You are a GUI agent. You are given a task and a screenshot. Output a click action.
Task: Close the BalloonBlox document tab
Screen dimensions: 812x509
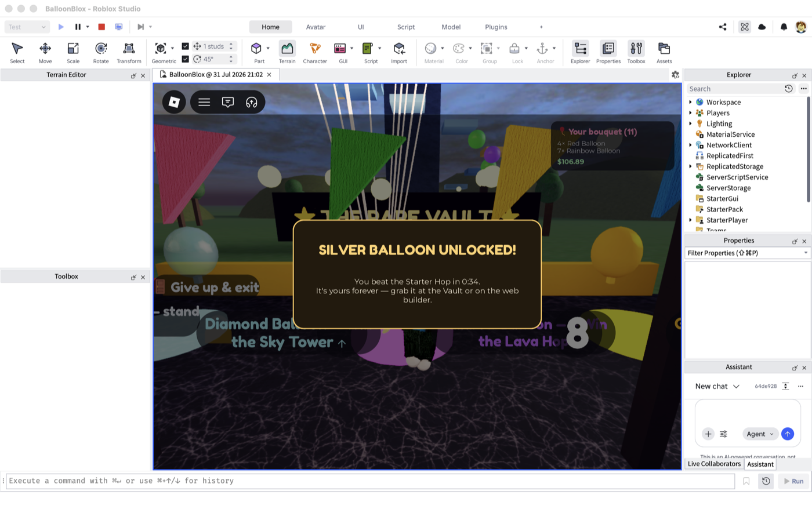[x=269, y=75]
